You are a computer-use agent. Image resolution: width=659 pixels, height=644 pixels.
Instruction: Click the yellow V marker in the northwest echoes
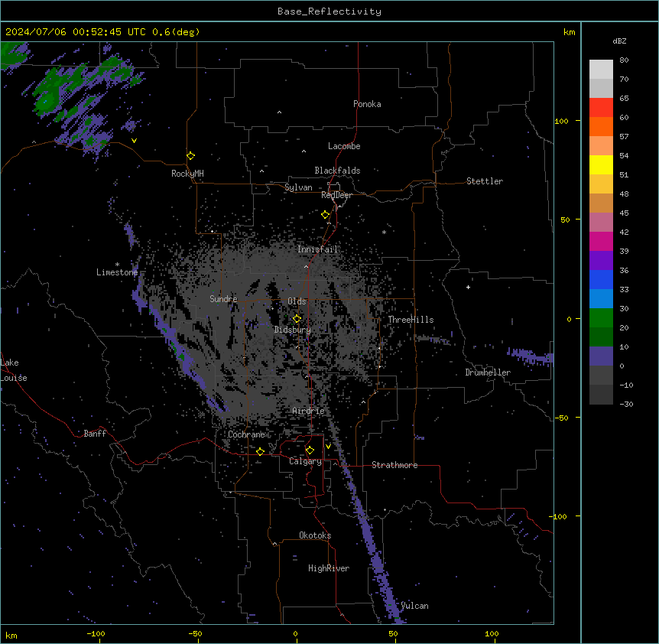[x=134, y=141]
